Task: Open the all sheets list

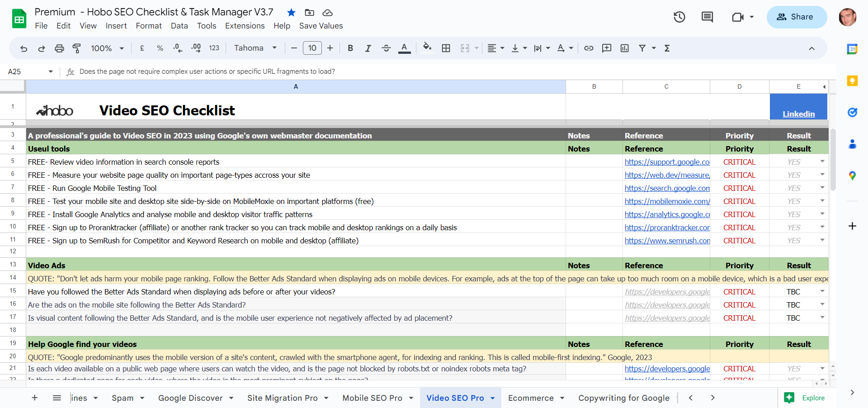Action: 57,398
